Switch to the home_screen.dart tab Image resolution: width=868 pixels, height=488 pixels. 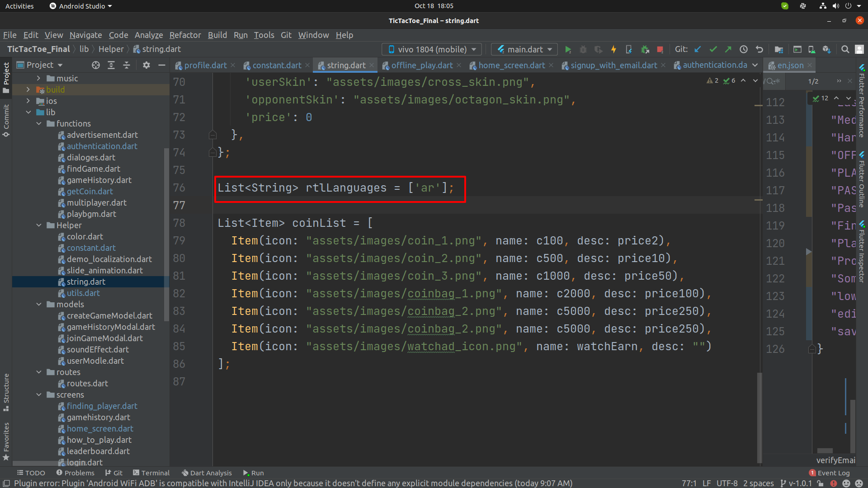[x=511, y=66]
